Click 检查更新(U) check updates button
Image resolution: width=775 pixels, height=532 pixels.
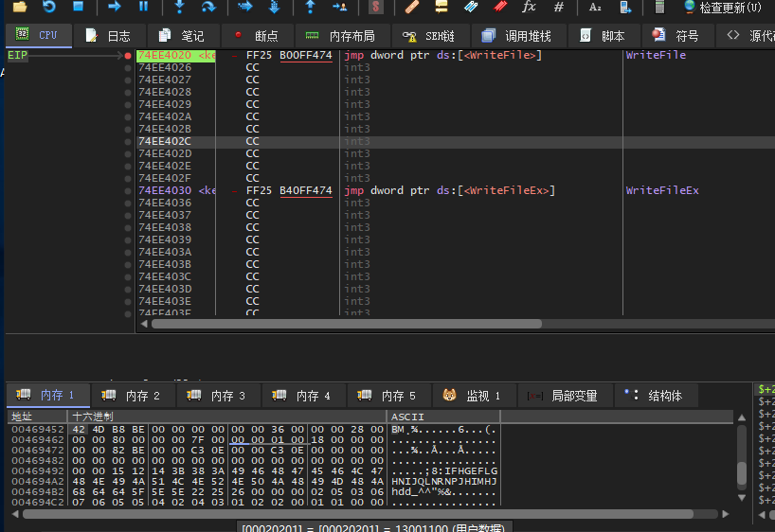click(723, 8)
